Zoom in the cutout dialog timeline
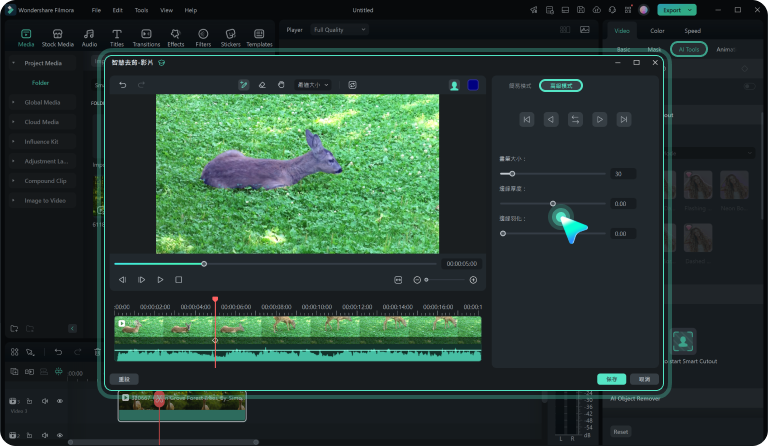Image resolution: width=768 pixels, height=446 pixels. coord(473,280)
